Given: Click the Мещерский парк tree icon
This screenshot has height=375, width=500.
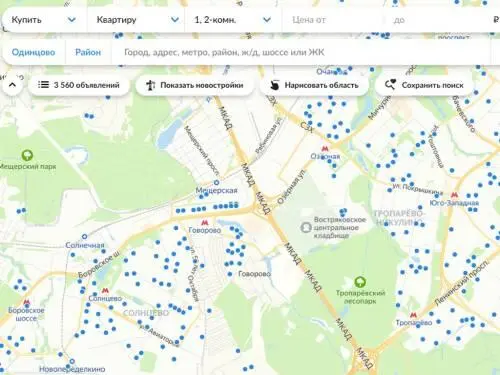Looking at the screenshot, I should (x=27, y=155).
